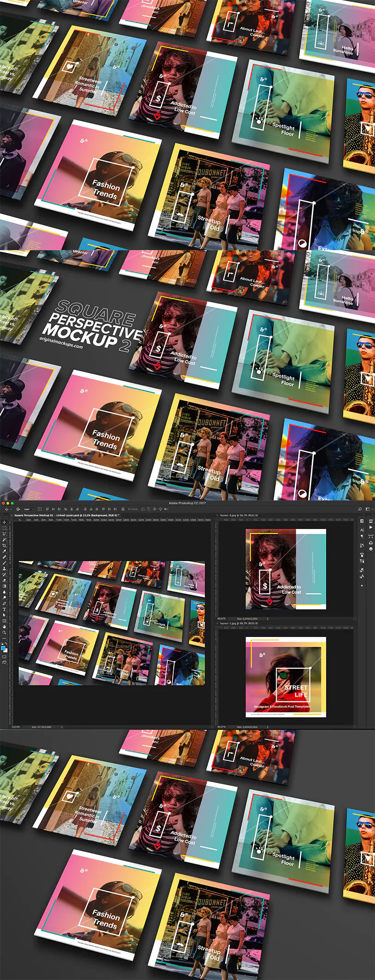Select the Brush tool
The image size is (375, 980).
4,562
